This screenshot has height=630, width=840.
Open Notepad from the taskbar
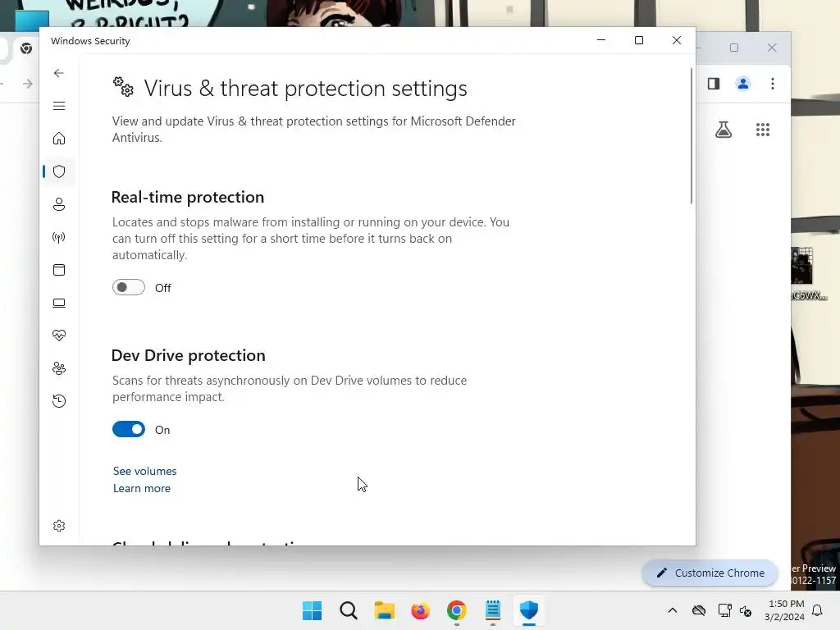click(x=493, y=610)
